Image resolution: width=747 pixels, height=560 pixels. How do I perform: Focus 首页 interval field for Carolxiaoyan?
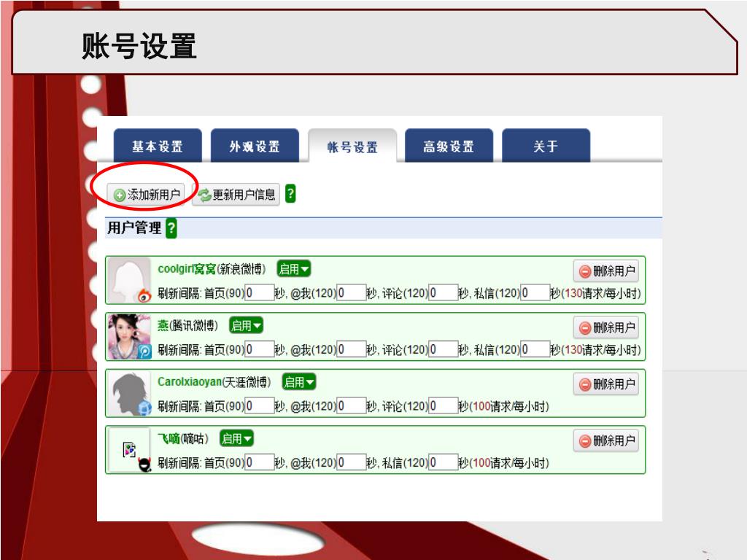[x=259, y=405]
